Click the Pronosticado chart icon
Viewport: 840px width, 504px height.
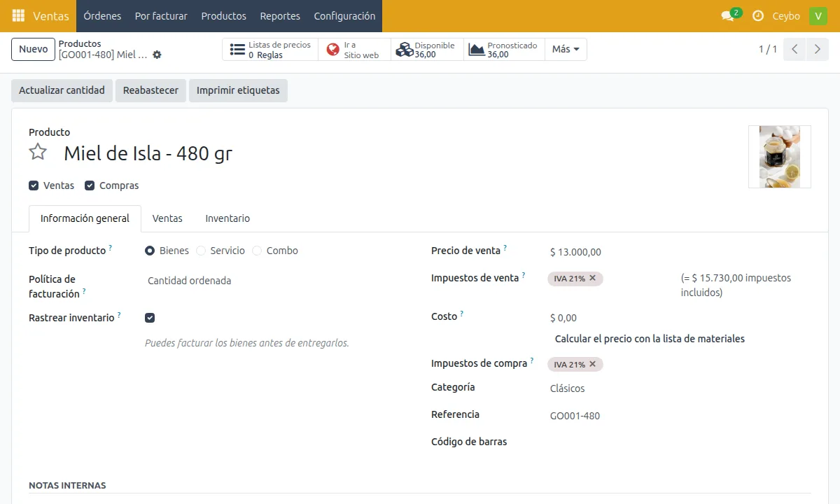click(477, 50)
